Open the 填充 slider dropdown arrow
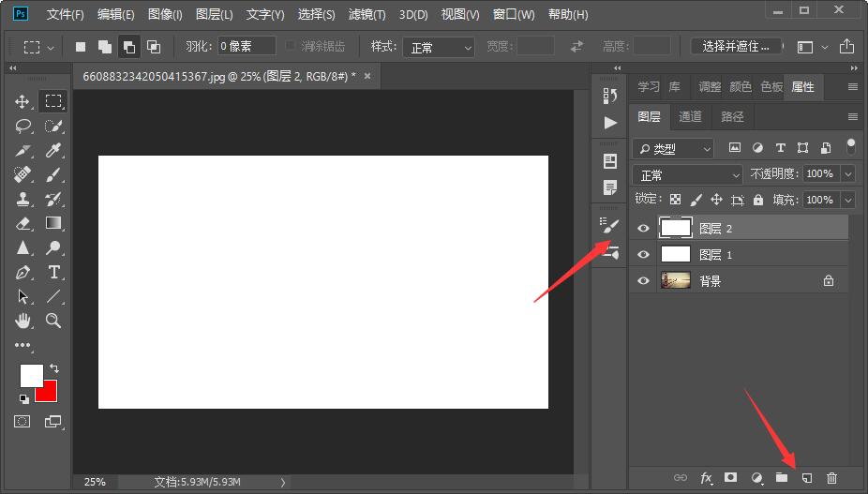The width and height of the screenshot is (868, 494). [x=848, y=200]
